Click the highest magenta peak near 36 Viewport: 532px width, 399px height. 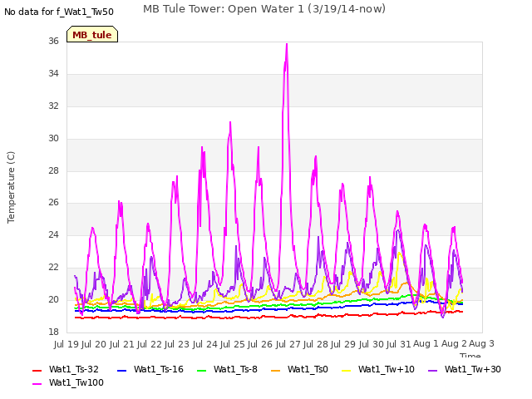pyautogui.click(x=287, y=44)
